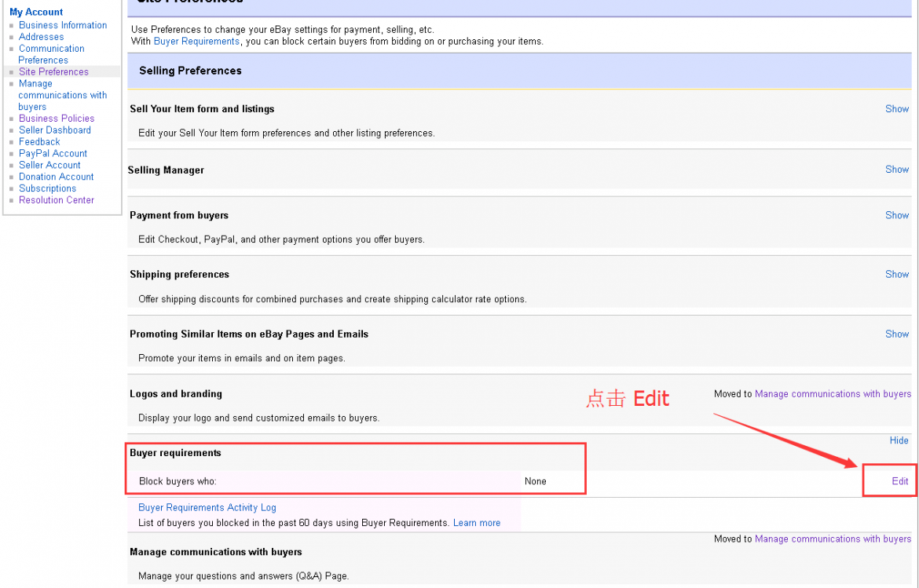Expand Selling Manager section with Show
Image resolution: width=919 pixels, height=588 pixels.
(896, 170)
